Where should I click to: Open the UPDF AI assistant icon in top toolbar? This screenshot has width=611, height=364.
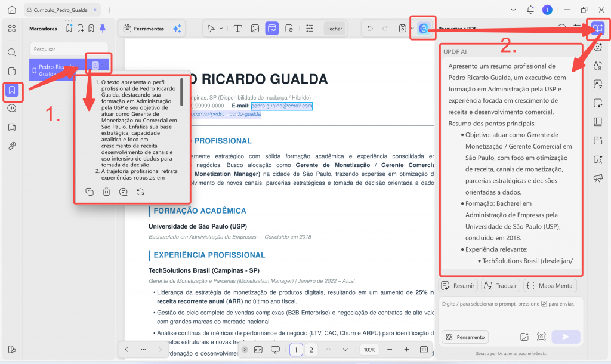click(423, 29)
